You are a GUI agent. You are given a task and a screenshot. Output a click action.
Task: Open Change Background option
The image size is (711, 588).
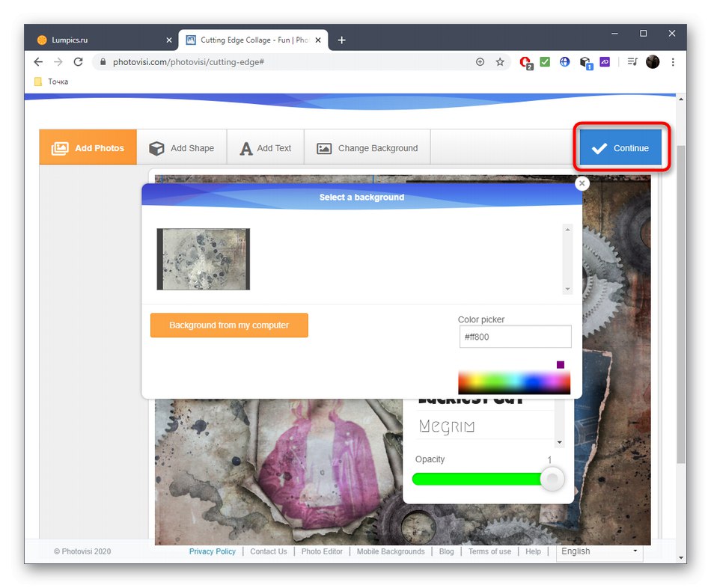pos(367,148)
